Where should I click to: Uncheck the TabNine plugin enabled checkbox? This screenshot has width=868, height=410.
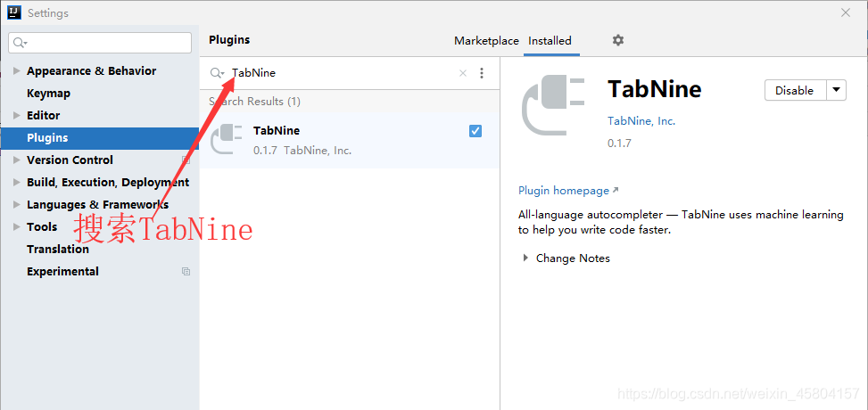click(x=475, y=131)
